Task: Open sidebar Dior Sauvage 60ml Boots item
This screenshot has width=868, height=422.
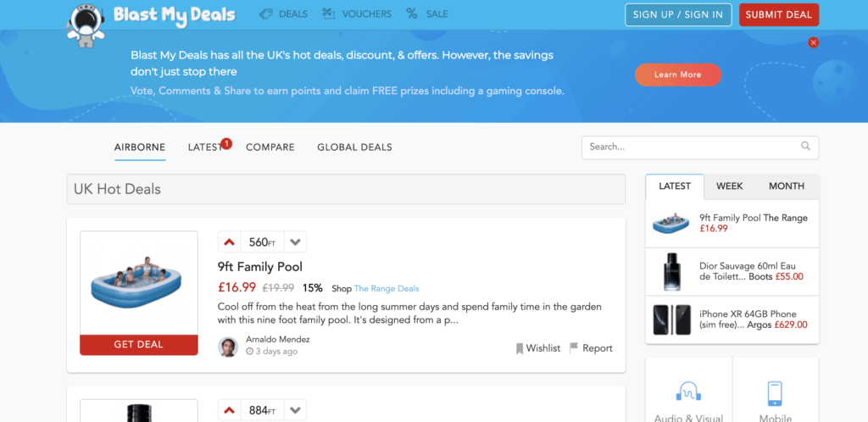Action: pyautogui.click(x=751, y=271)
